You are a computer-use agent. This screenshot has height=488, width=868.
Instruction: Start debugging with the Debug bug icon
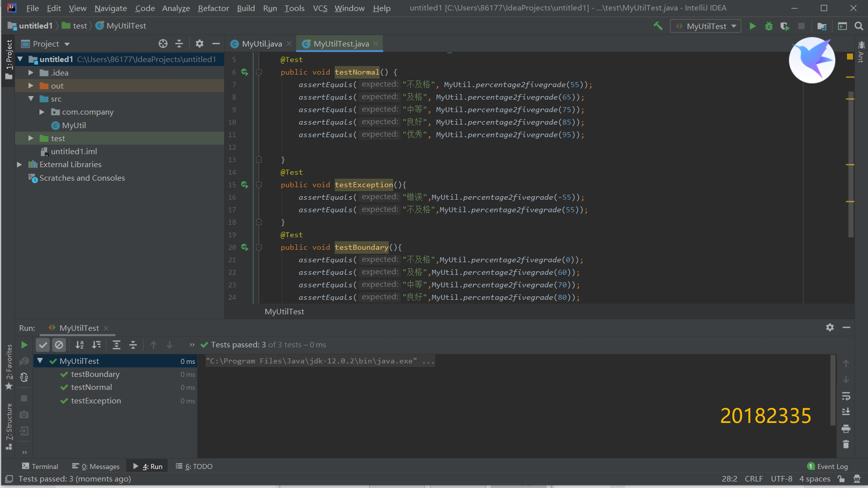pyautogui.click(x=769, y=26)
